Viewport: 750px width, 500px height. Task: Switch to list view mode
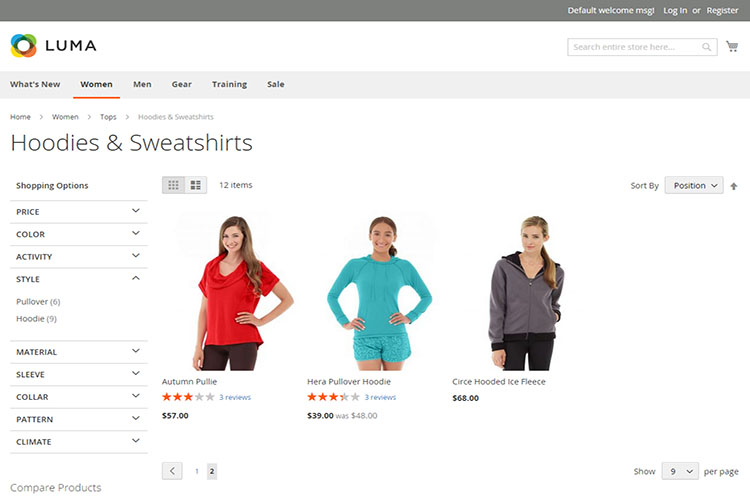(196, 185)
